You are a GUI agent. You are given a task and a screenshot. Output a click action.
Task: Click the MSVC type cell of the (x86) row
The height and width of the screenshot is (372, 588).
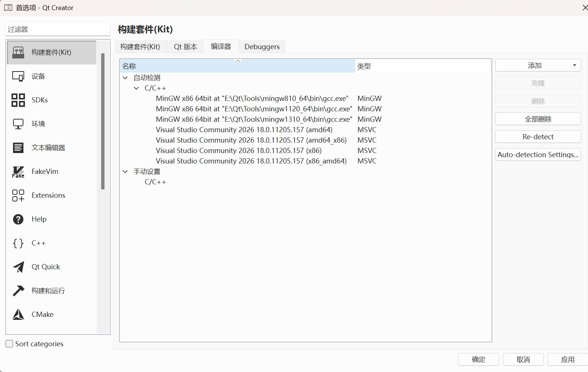pos(367,151)
